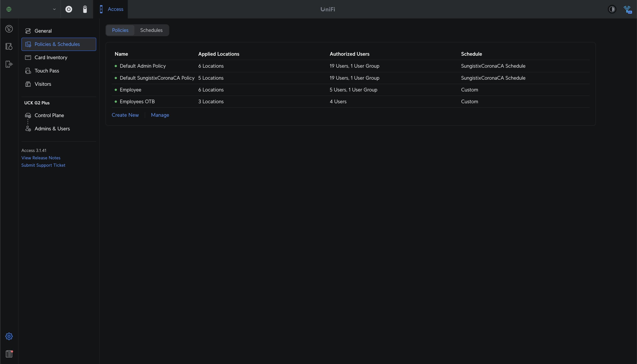
Task: Open the Employees OTB policy row
Action: [x=351, y=101]
